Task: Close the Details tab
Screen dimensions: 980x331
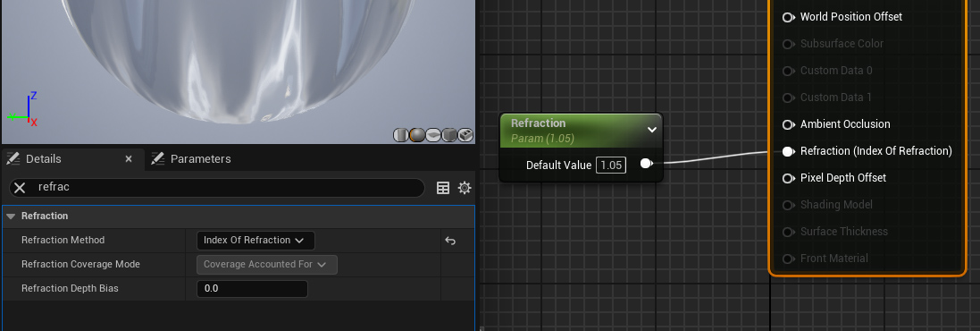Action: 129,159
